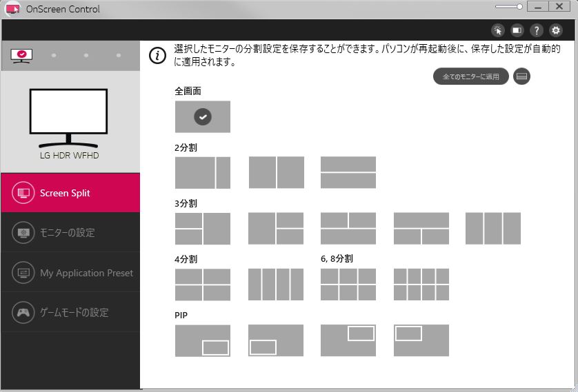This screenshot has width=578, height=392.
Task: Select 3-split layout with two bottom panes
Action: coord(421,228)
